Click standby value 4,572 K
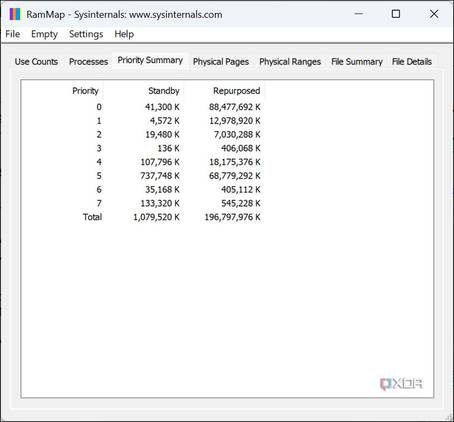This screenshot has width=454, height=422. 165,121
